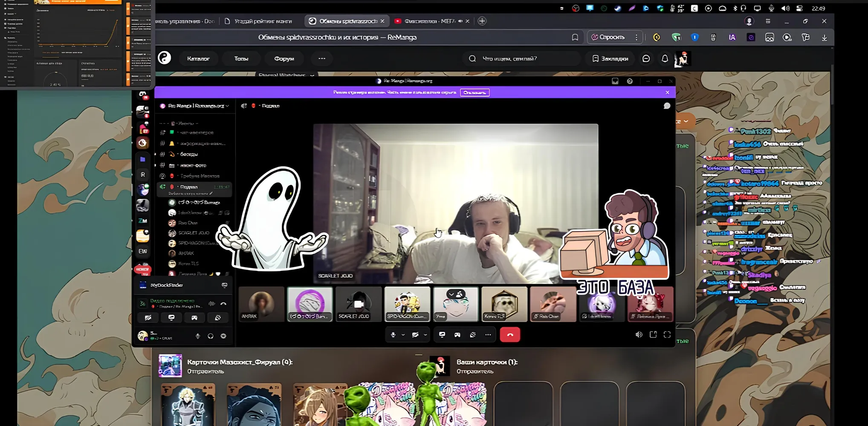Open the Форум menu item

click(x=284, y=59)
